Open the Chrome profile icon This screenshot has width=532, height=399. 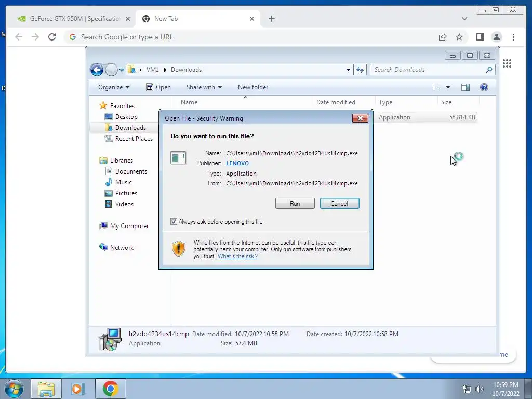pyautogui.click(x=497, y=37)
